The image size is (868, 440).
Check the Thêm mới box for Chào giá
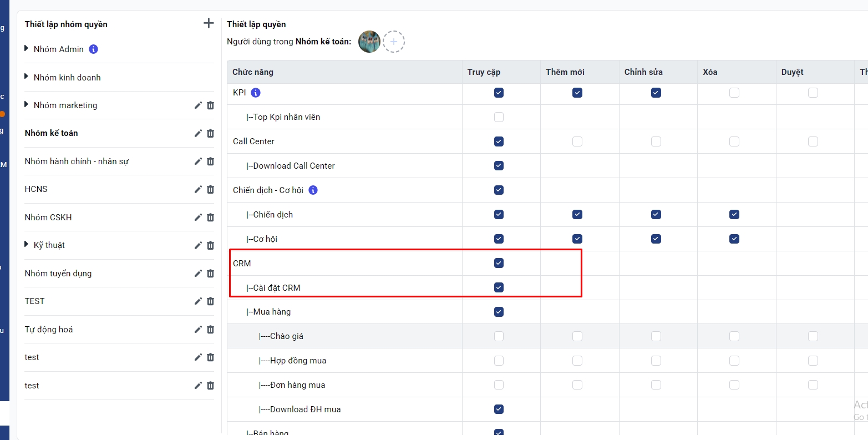click(x=577, y=336)
